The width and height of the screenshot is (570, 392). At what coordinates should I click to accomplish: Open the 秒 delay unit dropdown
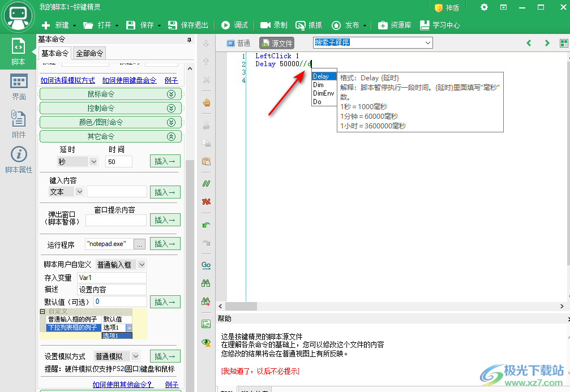[93, 162]
